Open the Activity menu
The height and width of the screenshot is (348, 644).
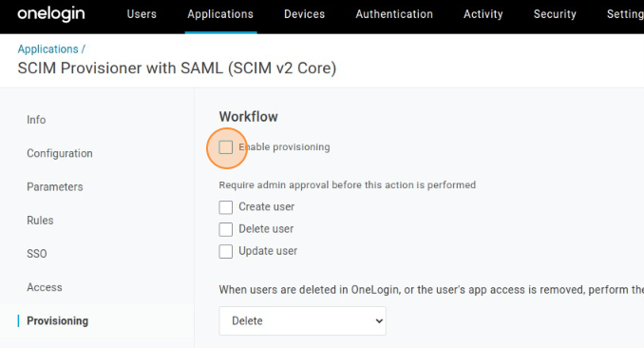tap(483, 14)
